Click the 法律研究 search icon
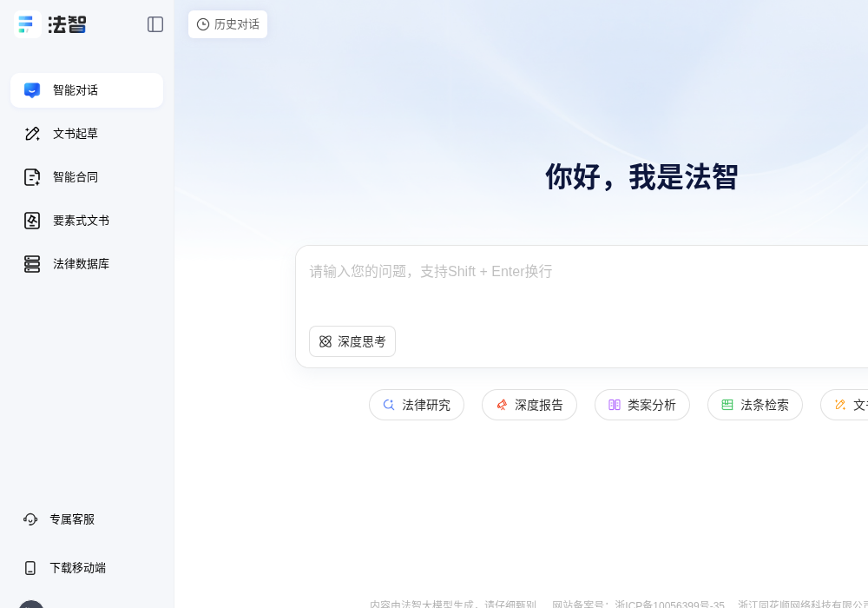This screenshot has width=868, height=608. click(x=389, y=405)
